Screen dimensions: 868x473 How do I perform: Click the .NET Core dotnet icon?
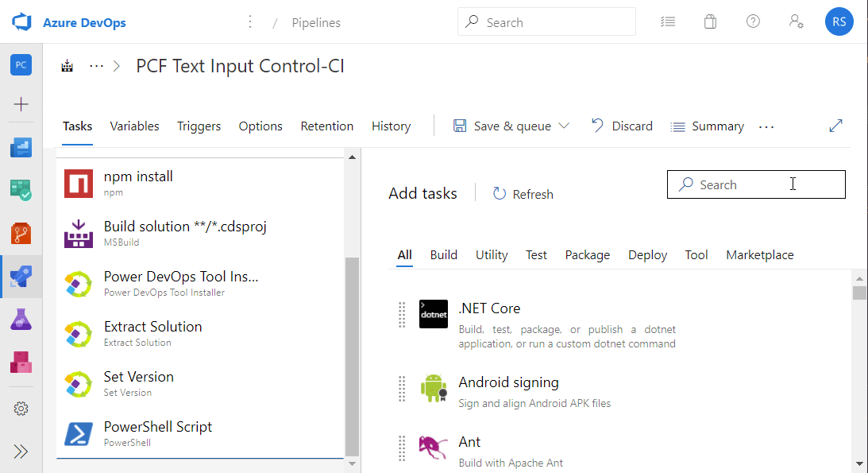[434, 314]
